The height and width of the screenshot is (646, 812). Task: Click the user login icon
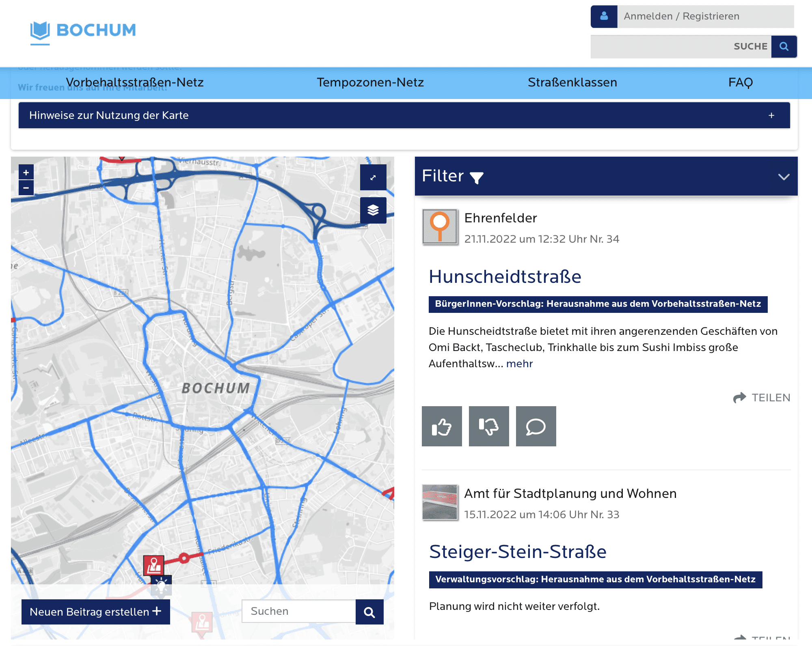click(604, 16)
